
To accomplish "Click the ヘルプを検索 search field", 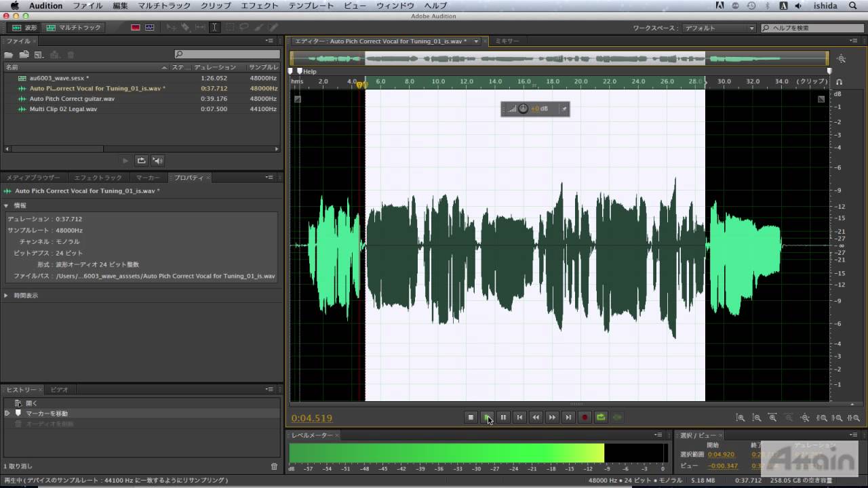I will 812,28.
